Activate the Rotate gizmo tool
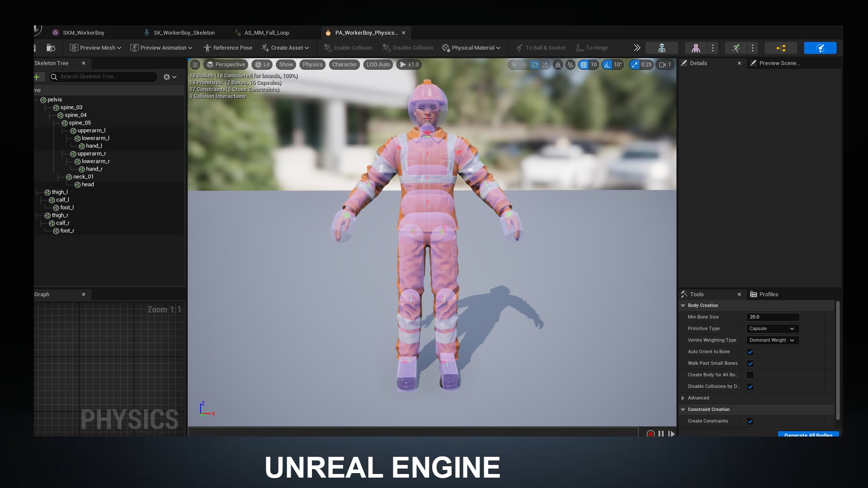This screenshot has width=868, height=488. tap(535, 65)
